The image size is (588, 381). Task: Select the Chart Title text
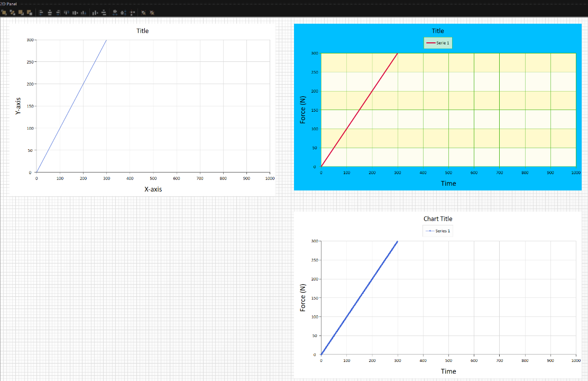pos(438,219)
